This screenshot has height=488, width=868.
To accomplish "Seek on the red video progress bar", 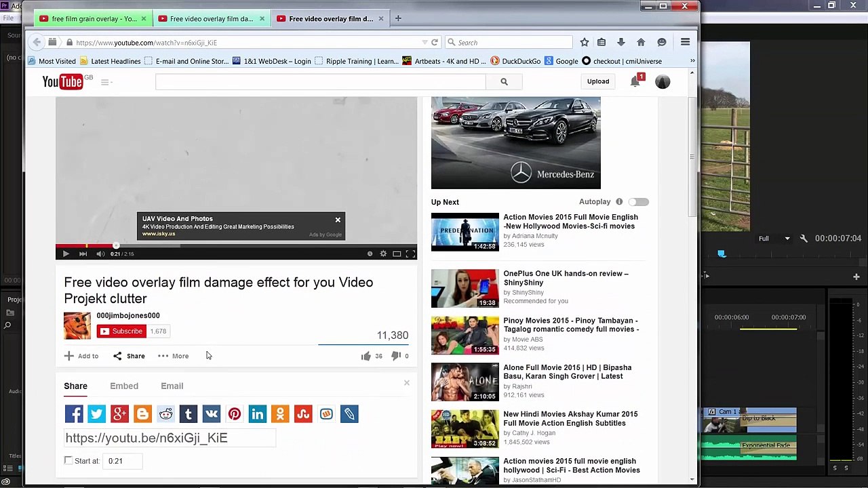I will pyautogui.click(x=236, y=245).
